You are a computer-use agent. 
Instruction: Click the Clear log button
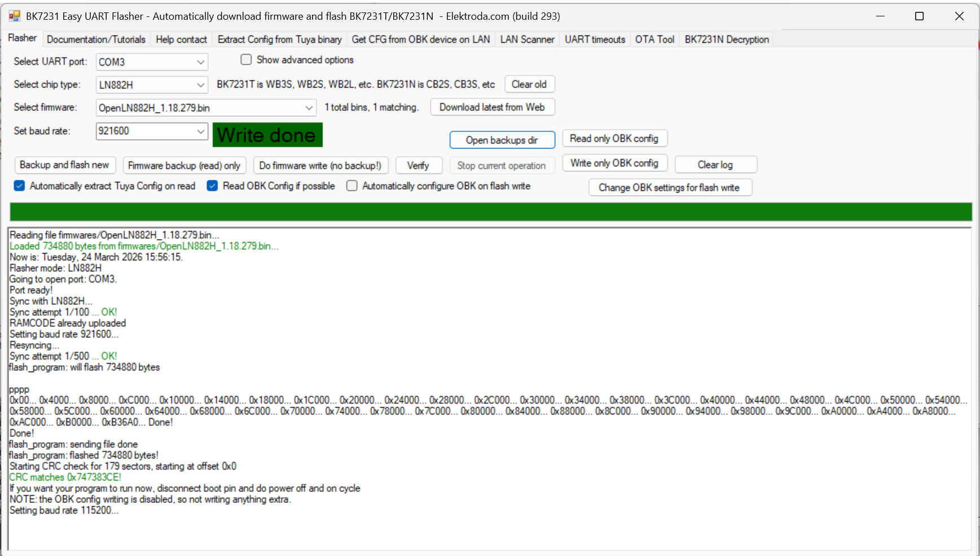715,165
